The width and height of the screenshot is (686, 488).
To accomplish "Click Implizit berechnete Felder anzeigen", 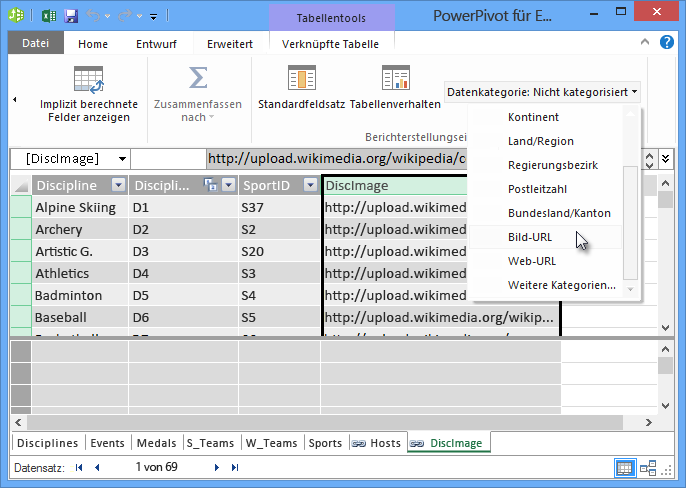I will click(x=89, y=94).
